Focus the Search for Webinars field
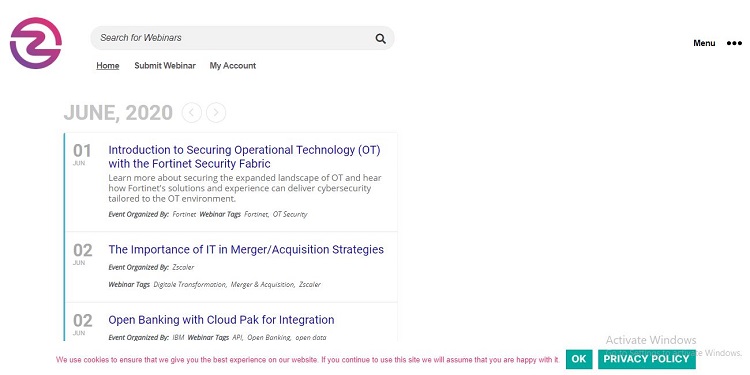 (x=242, y=38)
